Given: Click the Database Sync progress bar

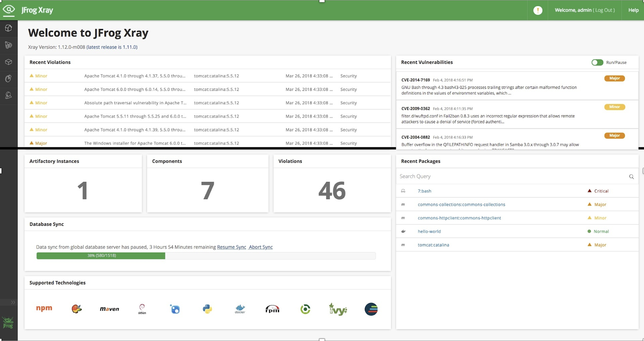Looking at the screenshot, I should click(206, 255).
